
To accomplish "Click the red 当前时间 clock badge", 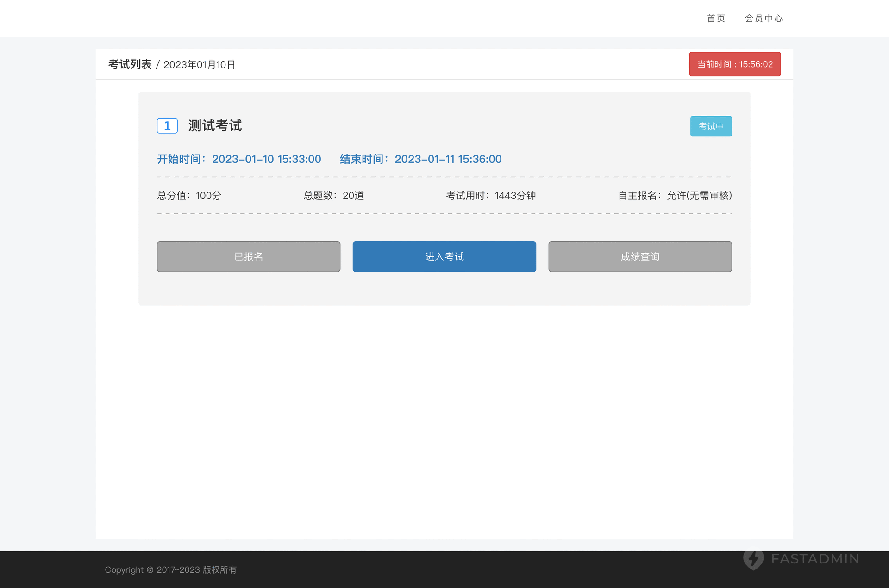I will [735, 64].
